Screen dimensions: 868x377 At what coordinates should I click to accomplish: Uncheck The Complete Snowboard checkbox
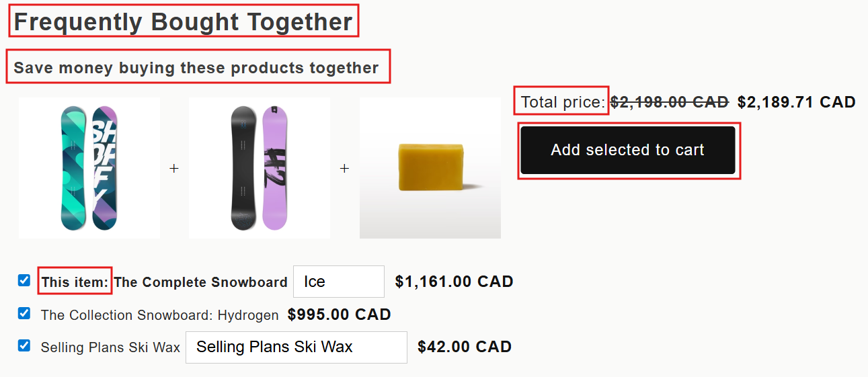(x=24, y=281)
